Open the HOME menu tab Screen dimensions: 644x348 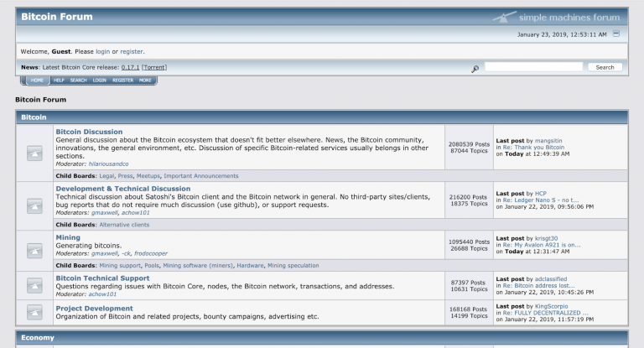[x=37, y=81]
